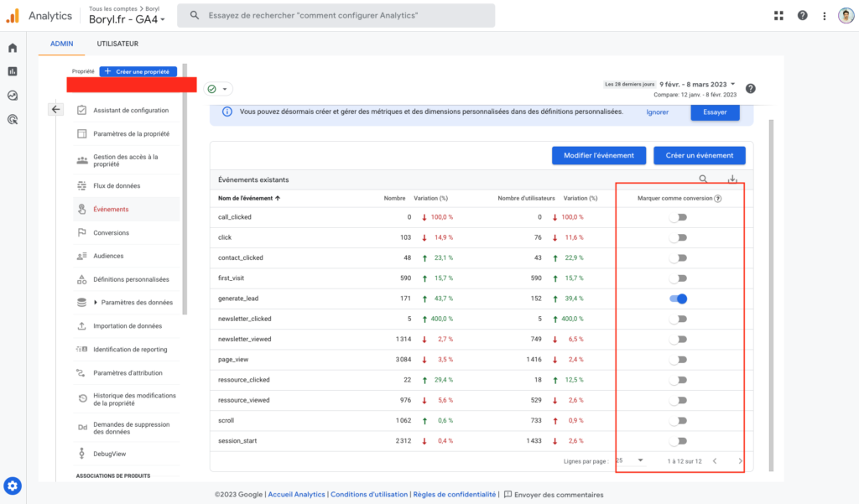Toggle conversion for call_clicked

pos(678,217)
